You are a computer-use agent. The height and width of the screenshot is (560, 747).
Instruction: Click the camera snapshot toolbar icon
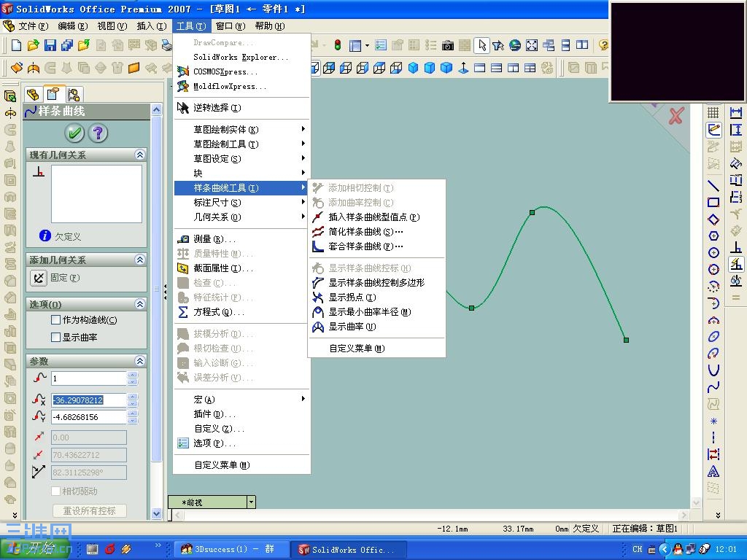pos(448,46)
